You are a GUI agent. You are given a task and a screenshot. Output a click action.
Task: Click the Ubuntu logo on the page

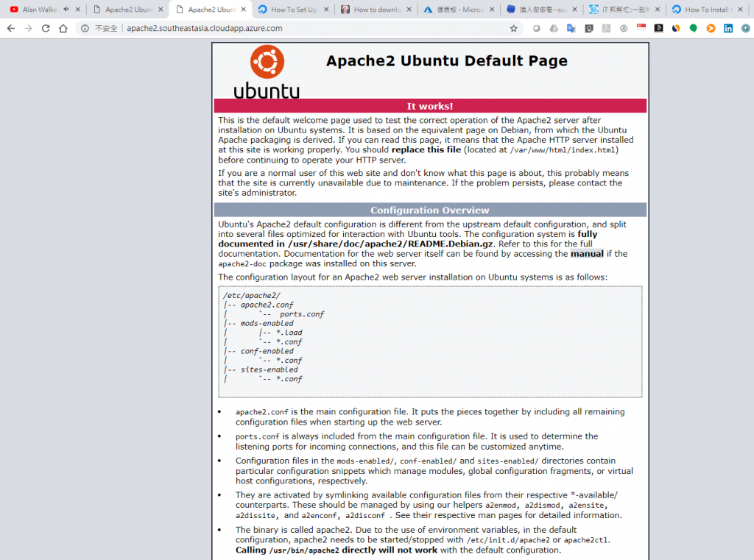point(267,71)
